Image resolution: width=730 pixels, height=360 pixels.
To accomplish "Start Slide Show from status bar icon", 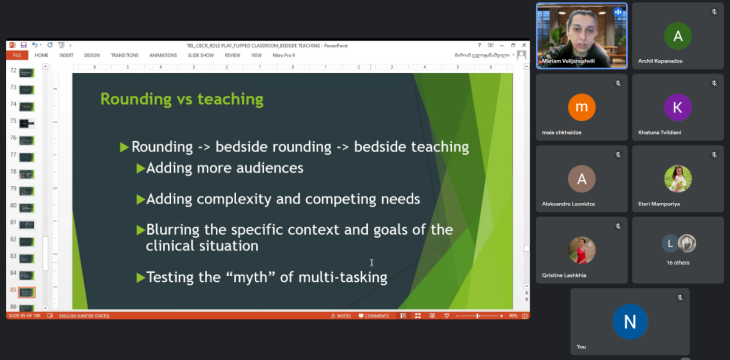I will [x=446, y=316].
